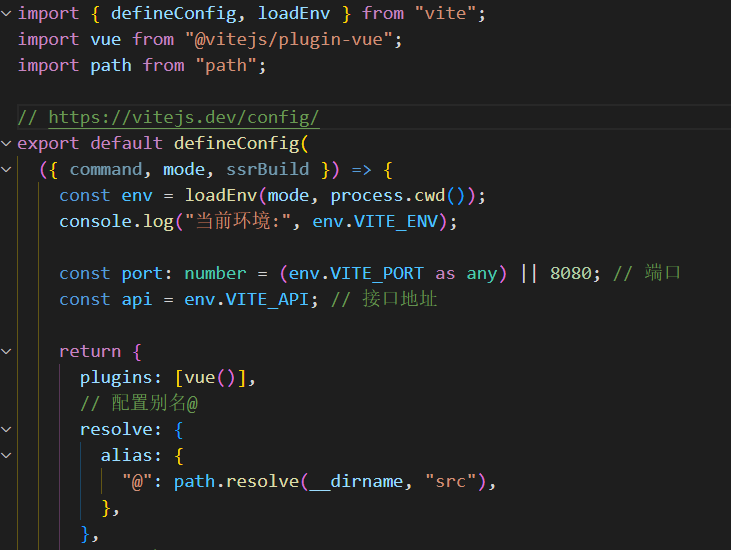Click the command parameter
The image size is (731, 550).
point(106,169)
